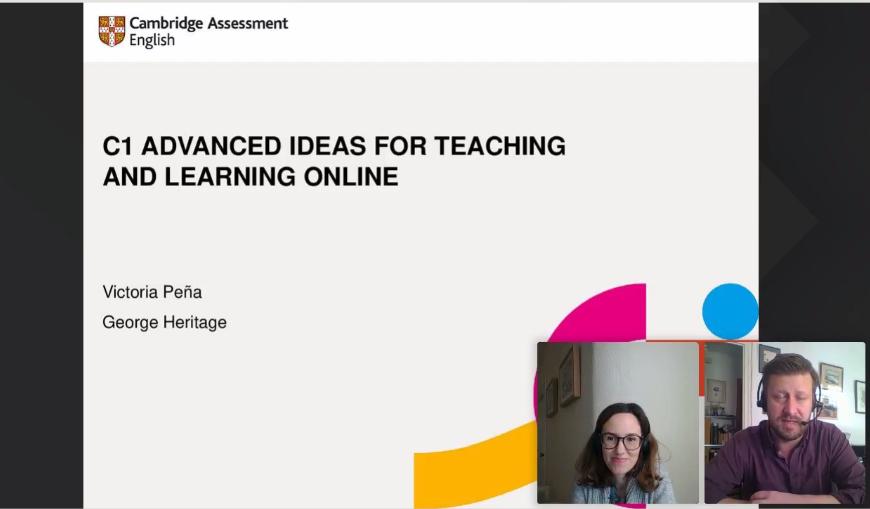Select the right webcam video tile
Image resolution: width=870 pixels, height=509 pixels.
pos(784,422)
